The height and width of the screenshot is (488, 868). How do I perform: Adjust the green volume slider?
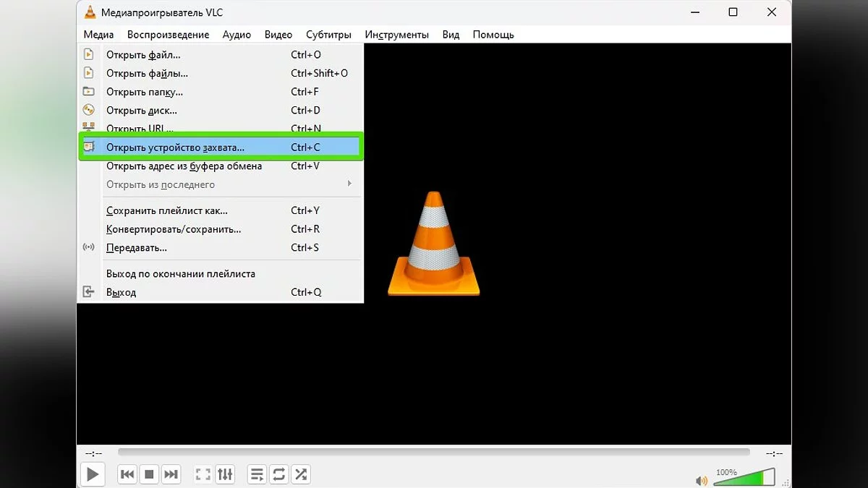(x=743, y=478)
